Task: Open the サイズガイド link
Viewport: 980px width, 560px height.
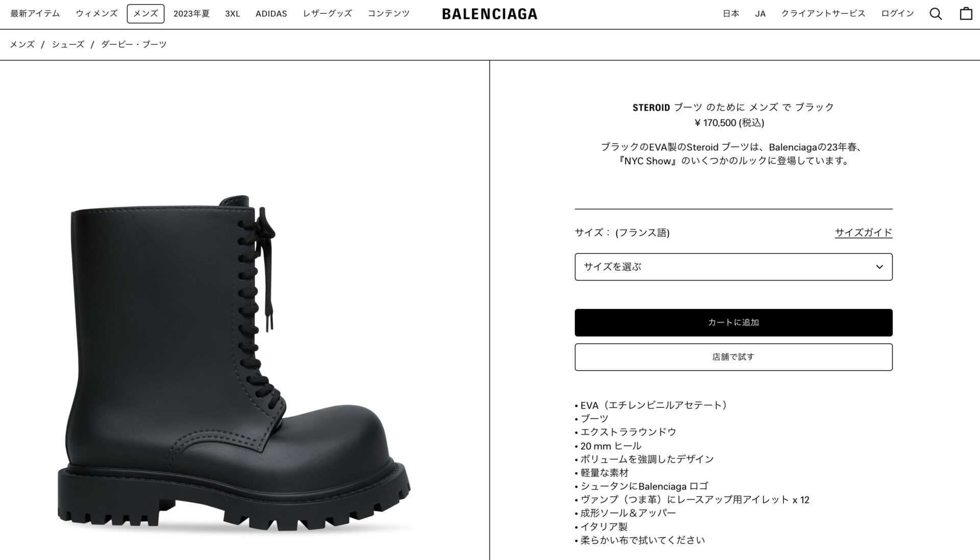Action: coord(864,233)
